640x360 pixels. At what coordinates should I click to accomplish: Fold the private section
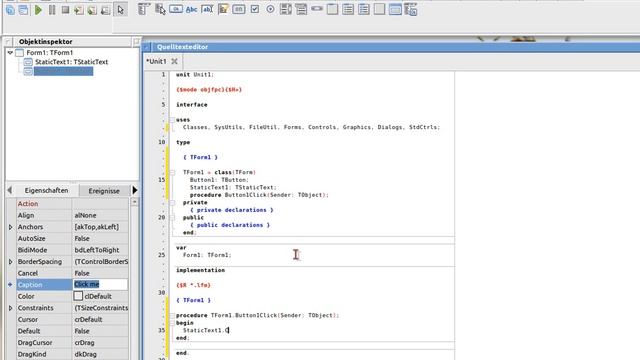point(172,203)
